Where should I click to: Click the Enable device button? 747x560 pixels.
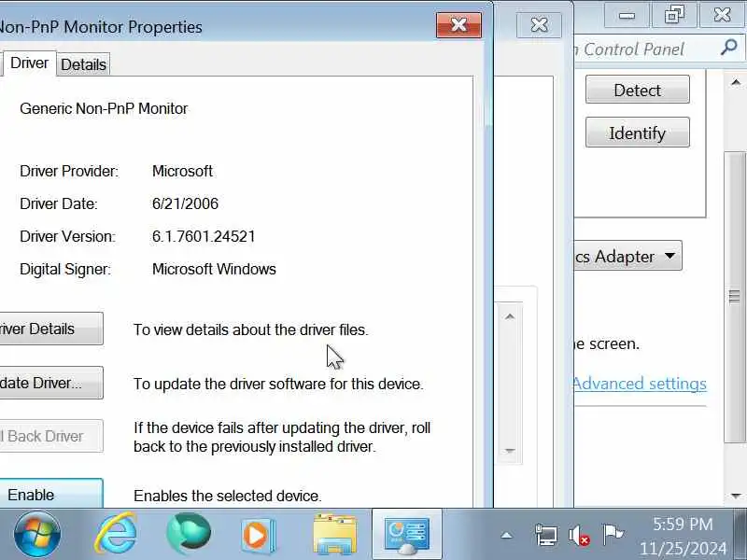coord(51,494)
